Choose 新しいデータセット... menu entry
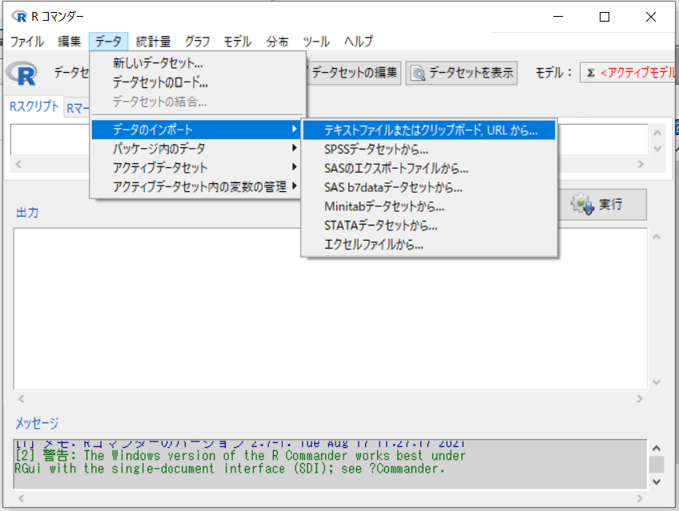This screenshot has height=511, width=679. 198,63
